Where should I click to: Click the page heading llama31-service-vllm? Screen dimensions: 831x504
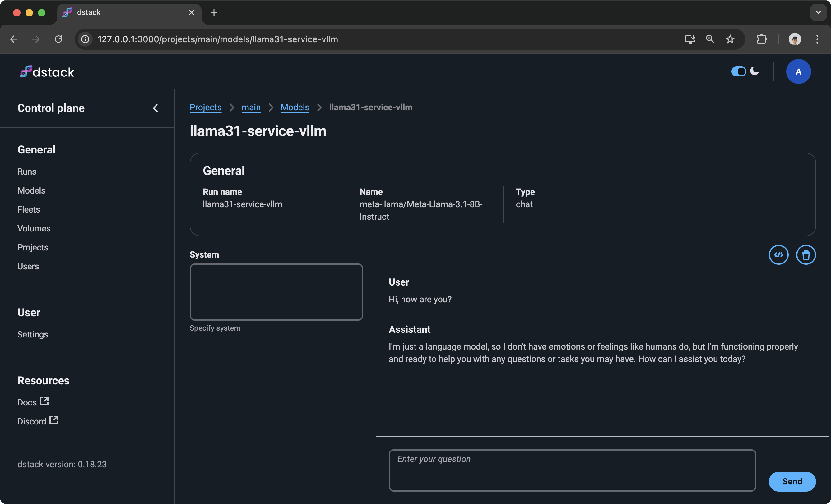tap(258, 131)
